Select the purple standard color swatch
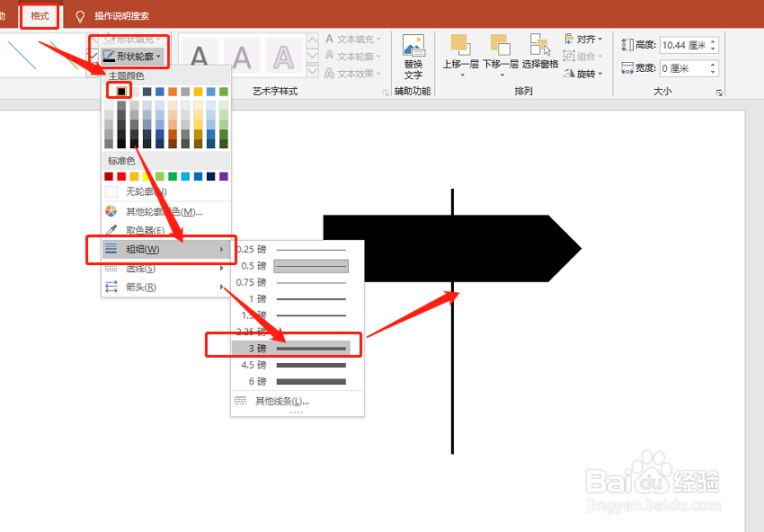Viewport: 764px width, 532px height. point(224,176)
